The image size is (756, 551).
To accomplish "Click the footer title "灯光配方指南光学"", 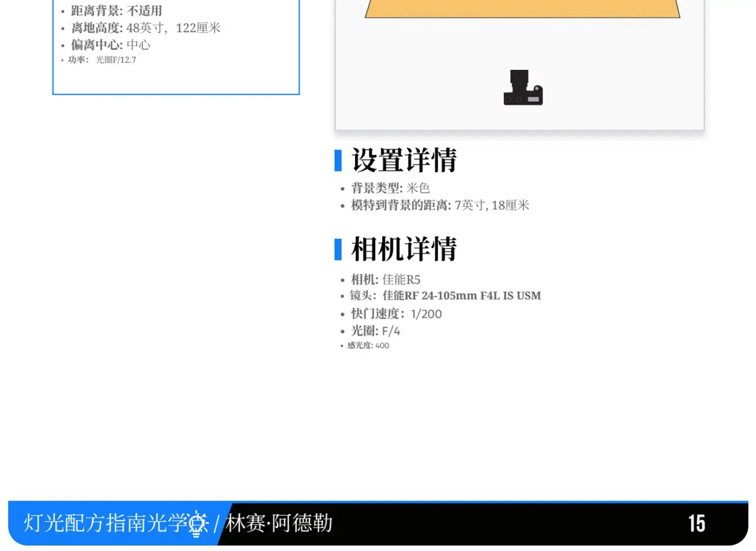I will point(105,523).
